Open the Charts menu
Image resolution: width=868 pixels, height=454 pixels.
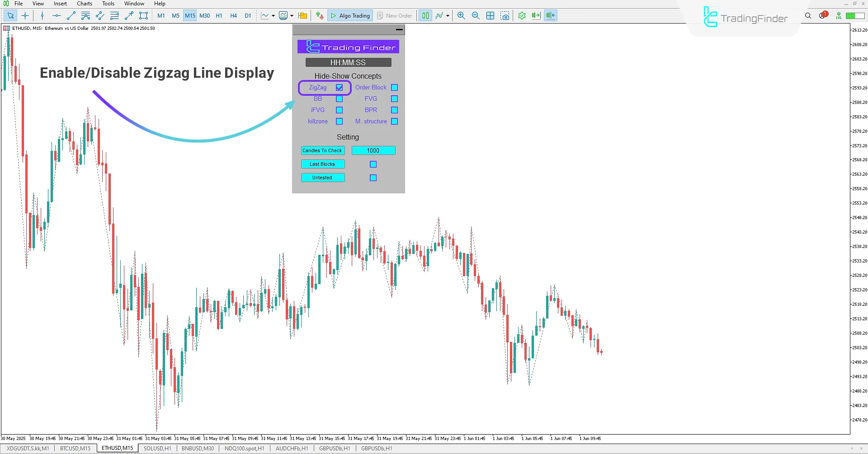[84, 4]
